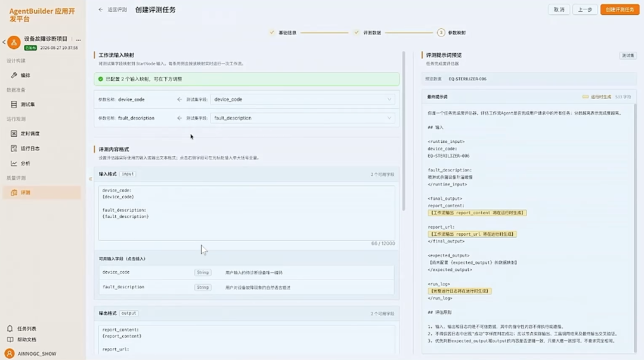Viewport: 644px width, 360px height.
Task: Click the 创建评测任务 orange button
Action: pyautogui.click(x=620, y=10)
